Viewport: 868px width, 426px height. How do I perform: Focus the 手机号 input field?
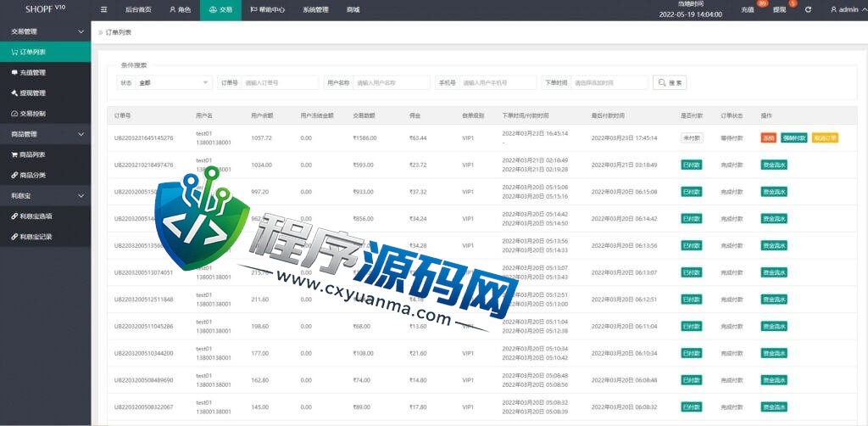[498, 82]
